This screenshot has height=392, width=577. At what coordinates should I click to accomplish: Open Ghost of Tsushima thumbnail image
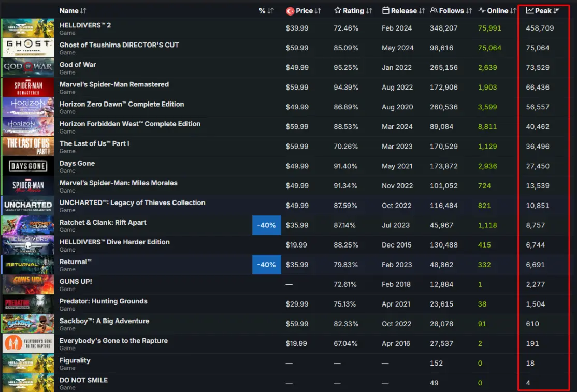pos(28,48)
